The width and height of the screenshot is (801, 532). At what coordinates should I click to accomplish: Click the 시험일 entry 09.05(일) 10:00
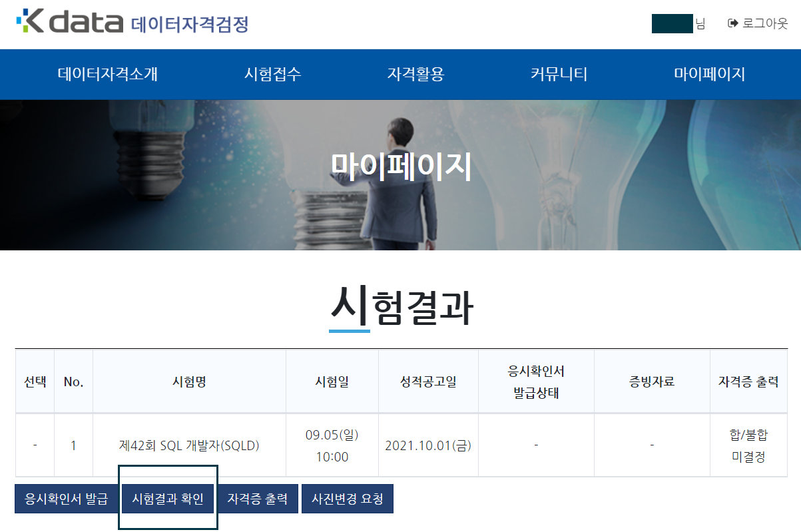click(x=332, y=445)
